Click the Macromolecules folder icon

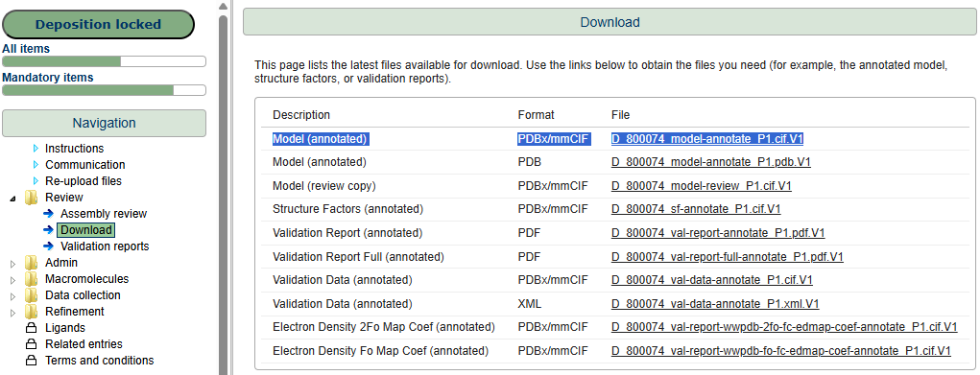tap(32, 279)
